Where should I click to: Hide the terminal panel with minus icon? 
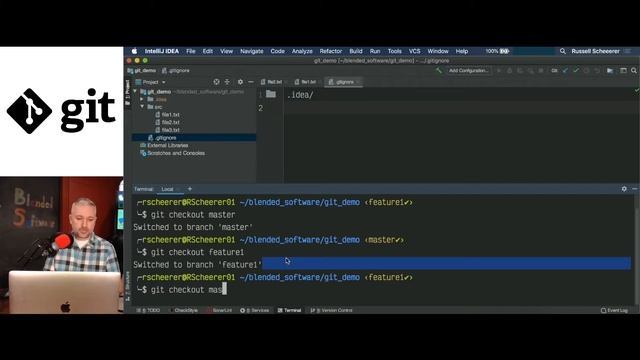pyautogui.click(x=634, y=189)
